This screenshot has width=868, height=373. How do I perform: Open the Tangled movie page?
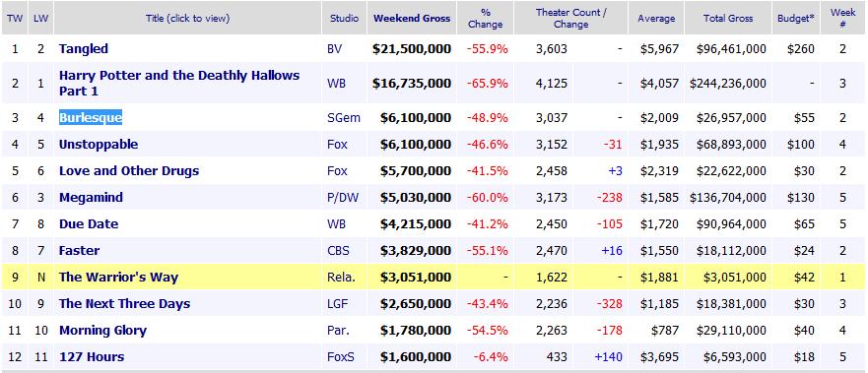pos(84,48)
